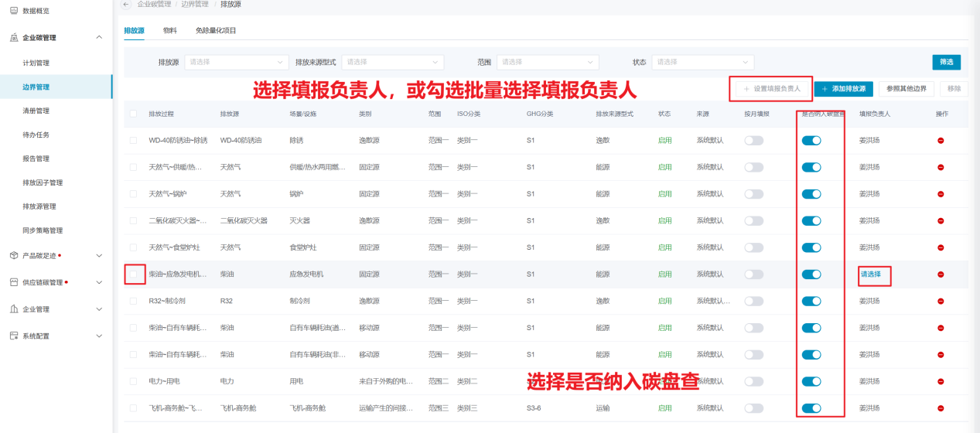This screenshot has width=980, height=433.
Task: Check the 柴油~应急发电机 row checkbox
Action: [x=134, y=274]
